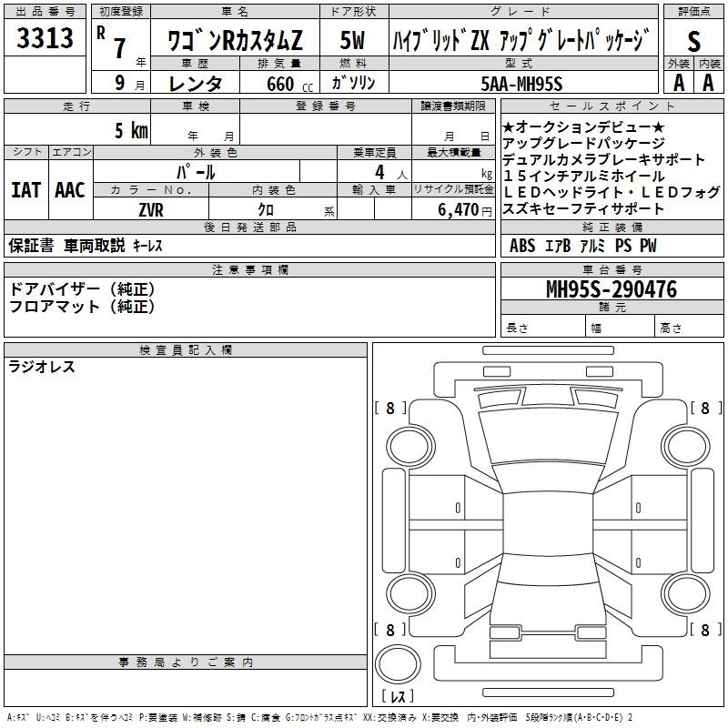
Task: Select the [レス] spare tire label
Action: point(396,697)
